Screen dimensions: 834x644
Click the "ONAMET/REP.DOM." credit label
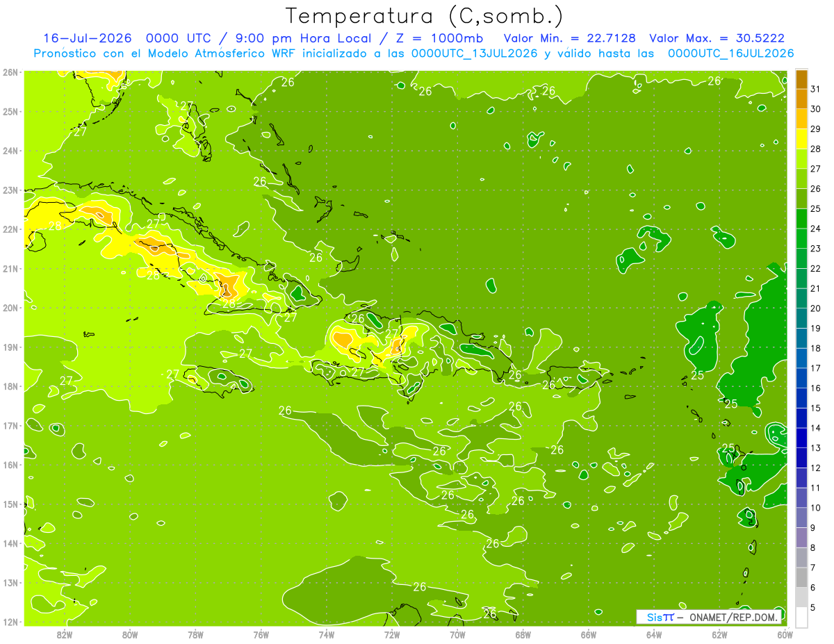[735, 617]
